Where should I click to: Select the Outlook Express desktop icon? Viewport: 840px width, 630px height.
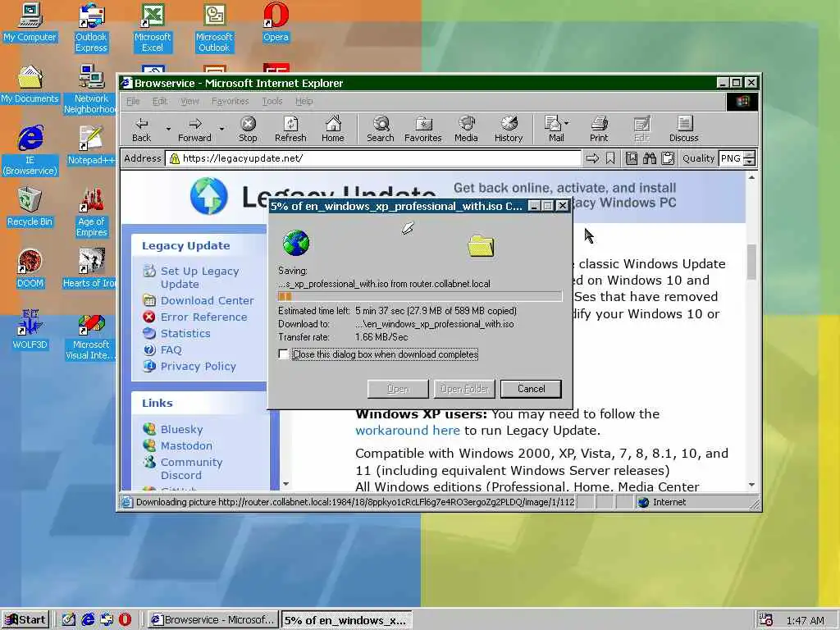(91, 28)
